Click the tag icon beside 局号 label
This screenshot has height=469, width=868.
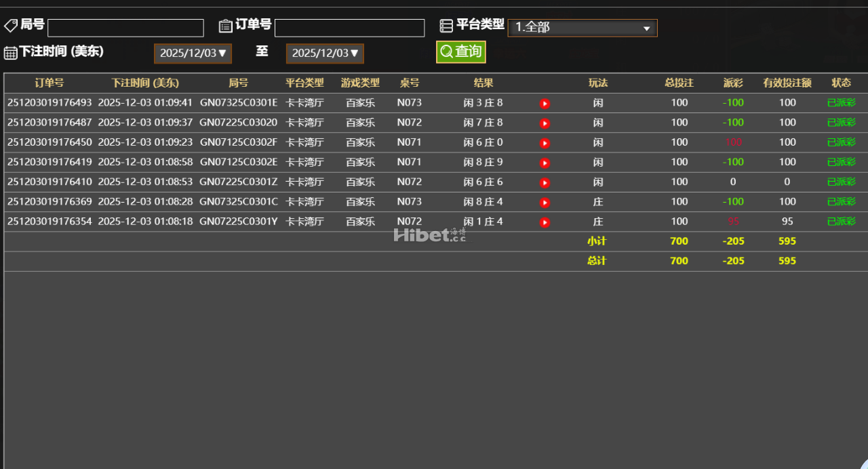10,24
